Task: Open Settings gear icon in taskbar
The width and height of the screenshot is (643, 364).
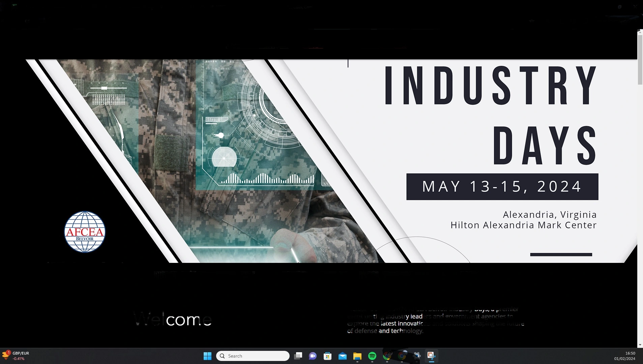Action: point(417,356)
